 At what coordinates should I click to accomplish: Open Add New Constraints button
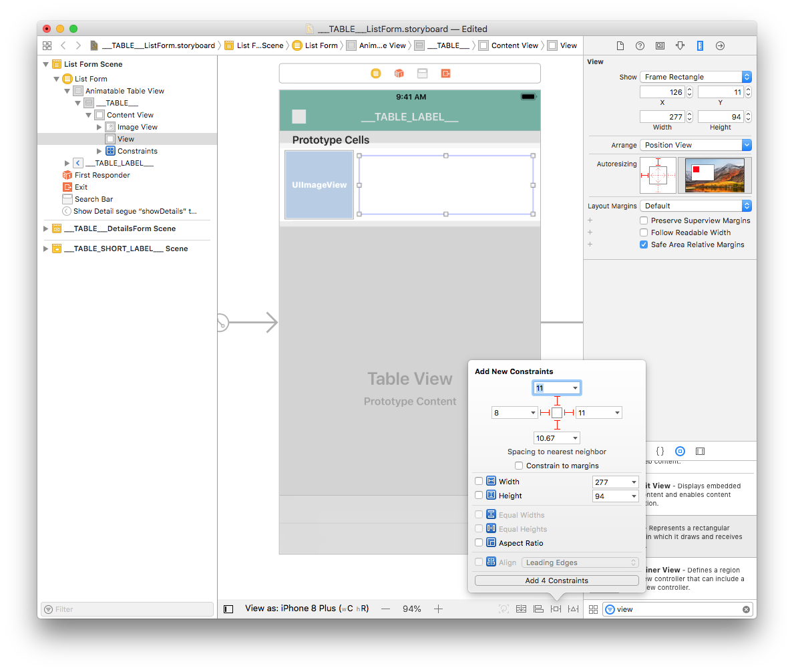tap(556, 609)
